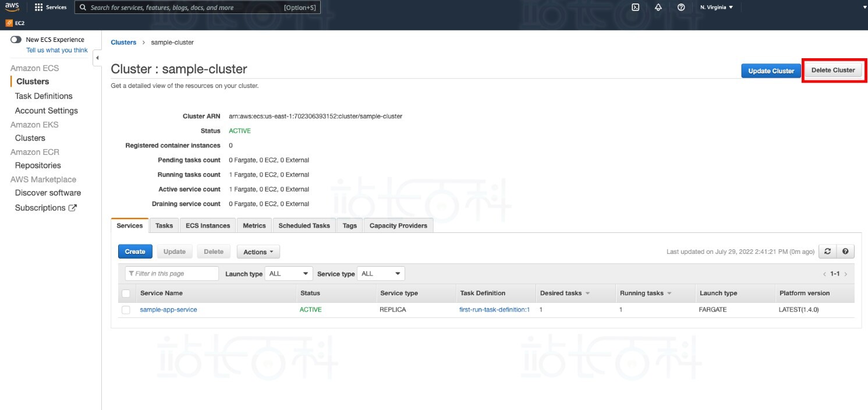Go to previous page of services

pyautogui.click(x=824, y=274)
